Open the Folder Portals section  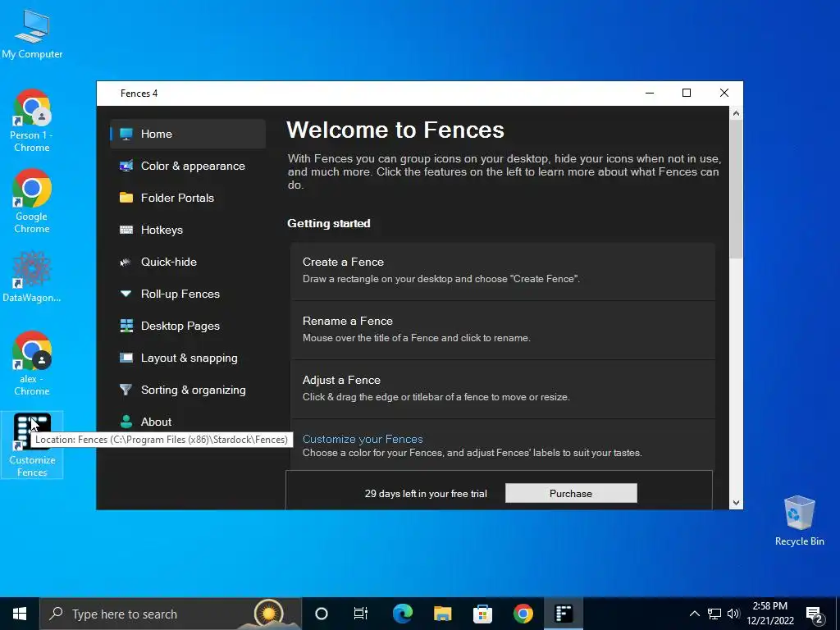(x=188, y=198)
